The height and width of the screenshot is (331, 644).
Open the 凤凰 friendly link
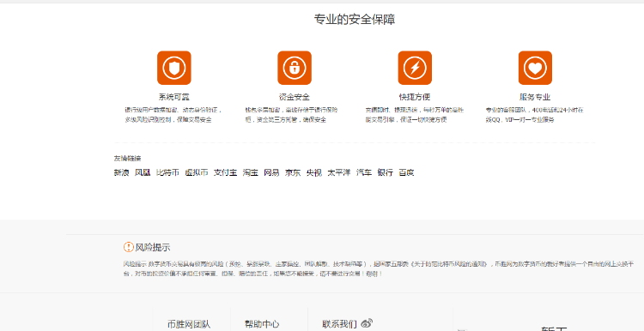point(143,172)
